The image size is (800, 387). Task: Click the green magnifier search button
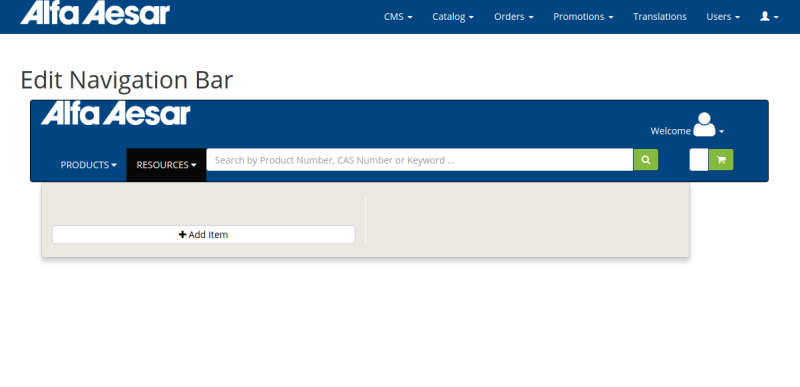[645, 160]
